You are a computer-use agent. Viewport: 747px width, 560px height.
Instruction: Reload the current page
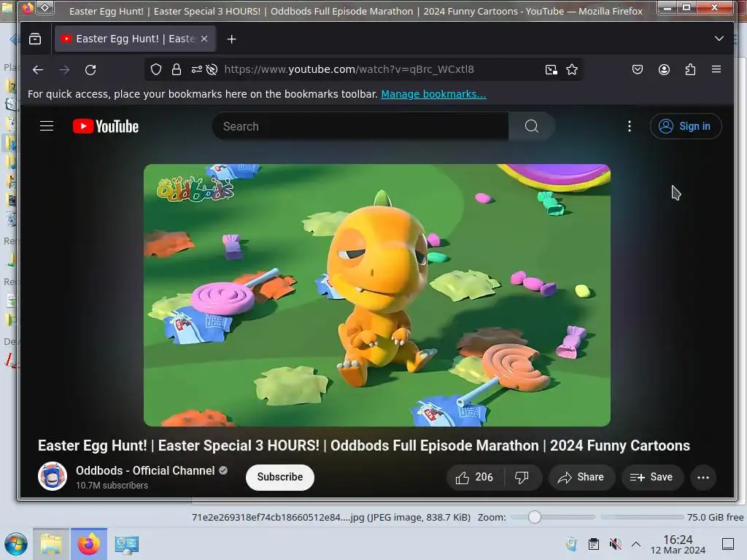(x=90, y=70)
